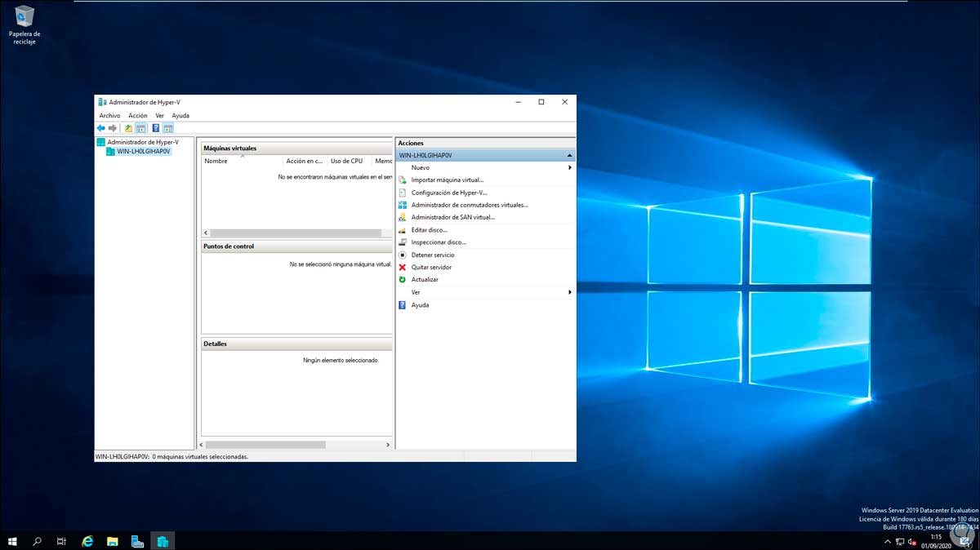The height and width of the screenshot is (550, 980).
Task: Click the Importar máquina virtual icon
Action: [x=402, y=180]
